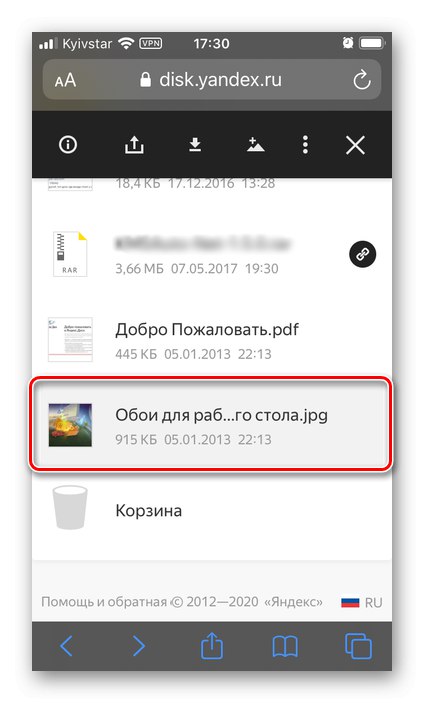Open the Safari bookmarks book icon
Viewport: 424px width, 703px height.
click(285, 646)
